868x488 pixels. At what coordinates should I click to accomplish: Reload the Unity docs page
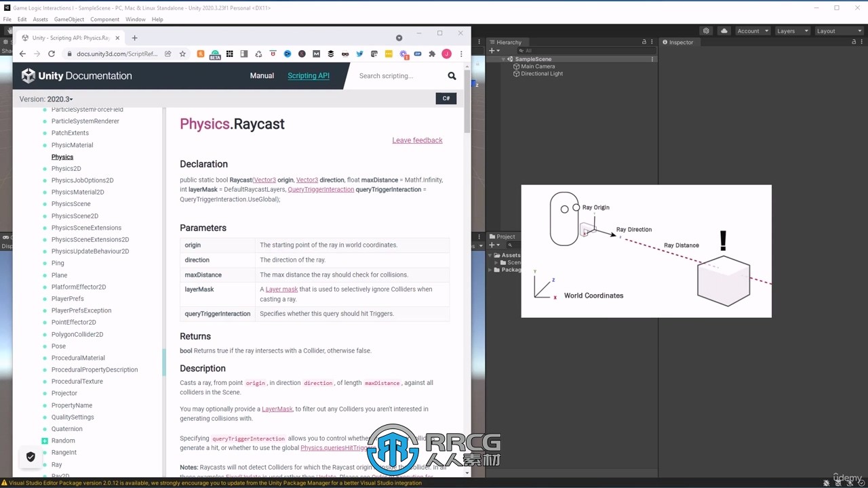pyautogui.click(x=52, y=54)
